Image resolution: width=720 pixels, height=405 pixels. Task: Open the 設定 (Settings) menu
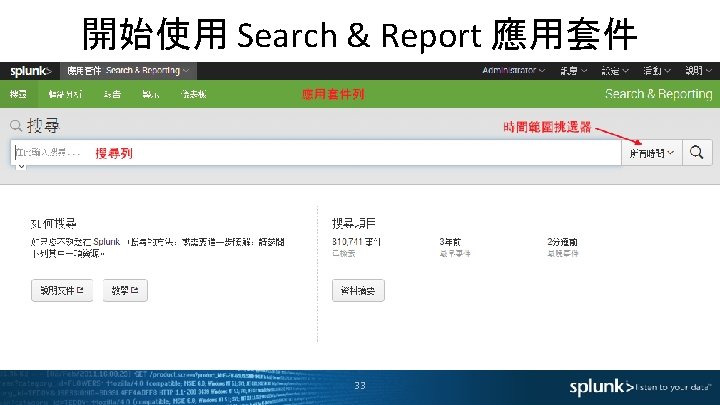[614, 71]
